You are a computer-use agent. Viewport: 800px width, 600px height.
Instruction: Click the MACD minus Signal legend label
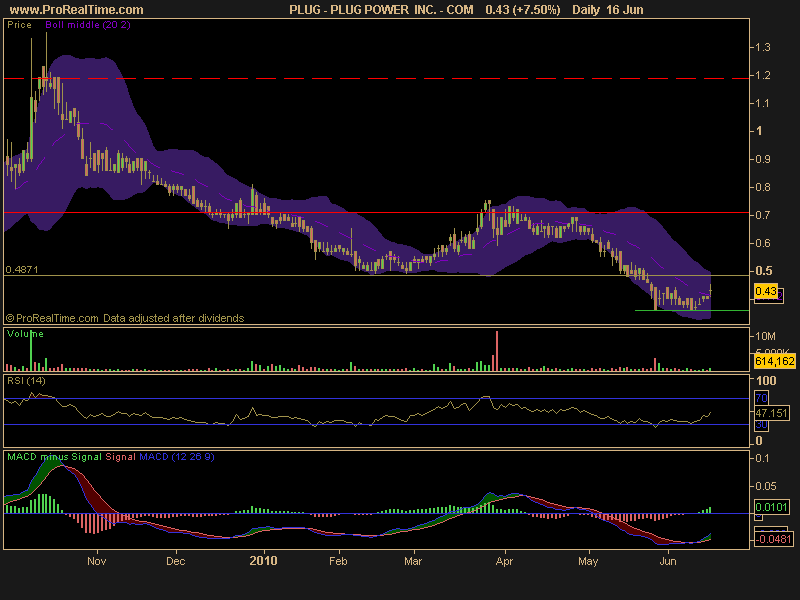pos(55,457)
